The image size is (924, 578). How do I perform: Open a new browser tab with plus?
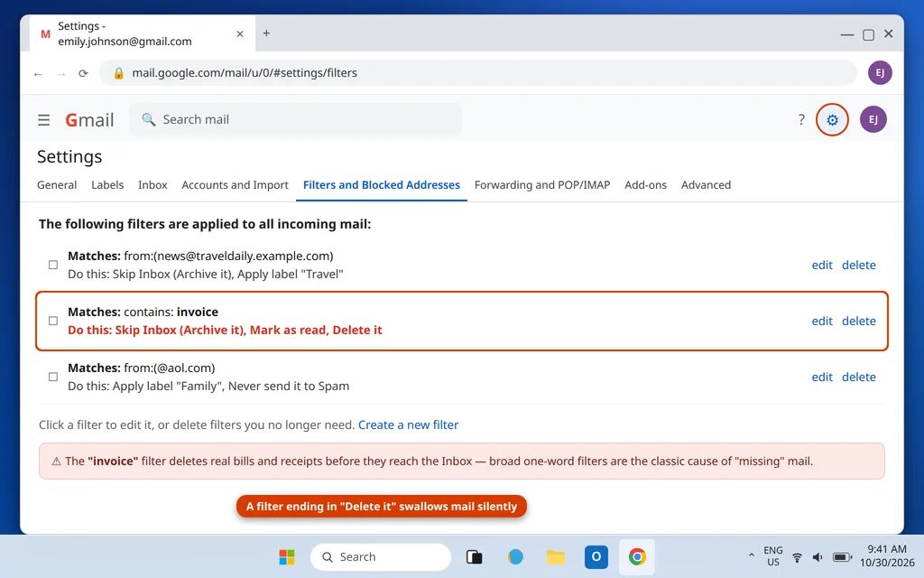click(x=266, y=33)
